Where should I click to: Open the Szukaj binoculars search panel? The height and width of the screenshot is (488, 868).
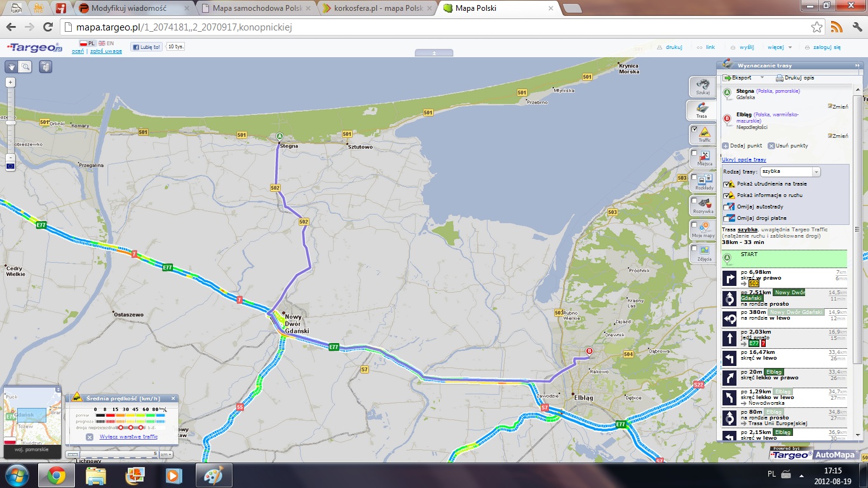(702, 86)
